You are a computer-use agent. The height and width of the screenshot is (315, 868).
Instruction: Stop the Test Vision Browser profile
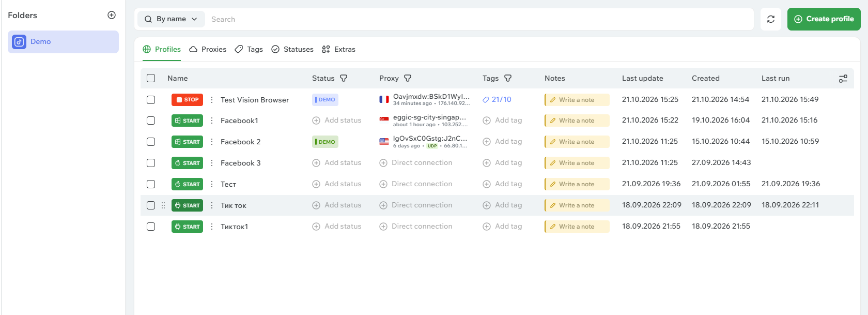(187, 100)
